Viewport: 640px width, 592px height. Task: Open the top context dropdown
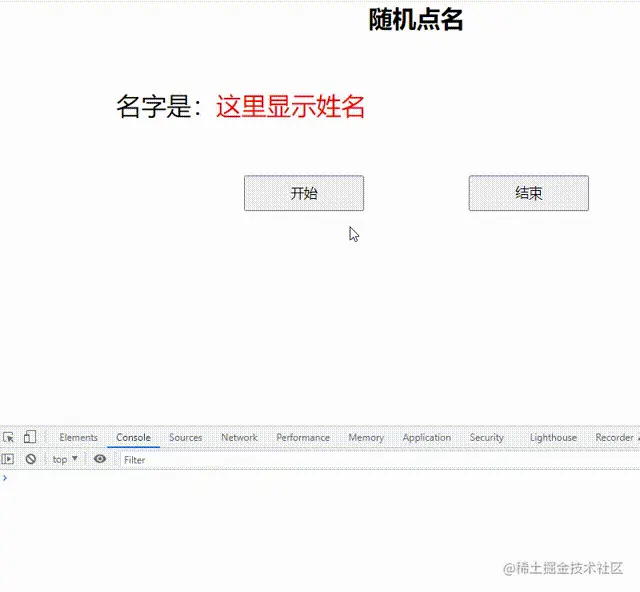65,459
